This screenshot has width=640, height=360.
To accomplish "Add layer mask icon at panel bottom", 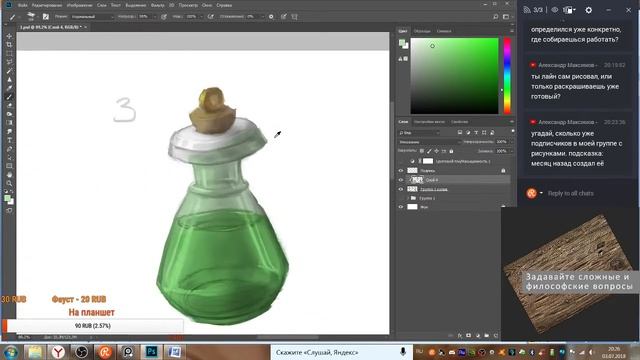I will [469, 336].
